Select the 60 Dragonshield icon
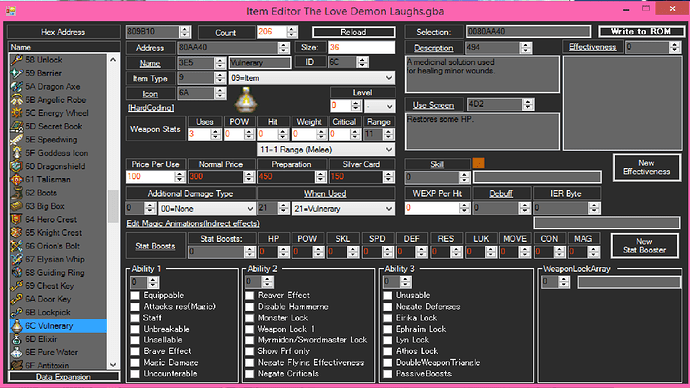 [x=17, y=166]
